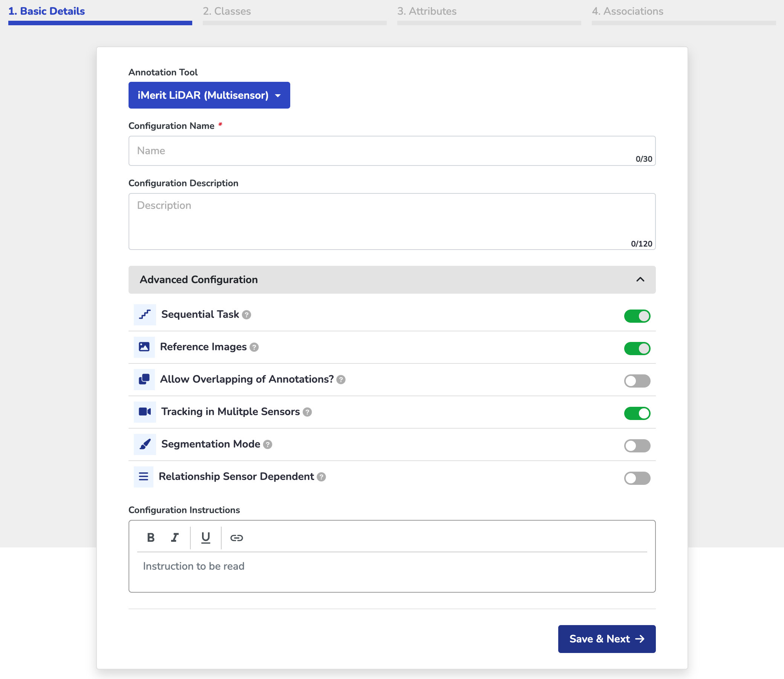784x679 pixels.
Task: Click the Save & Next button
Action: (x=607, y=639)
